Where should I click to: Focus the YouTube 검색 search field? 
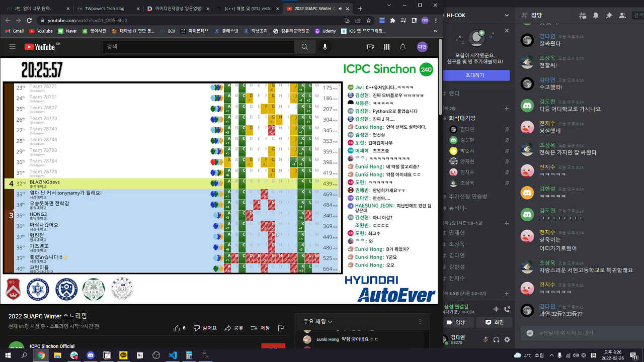(199, 47)
